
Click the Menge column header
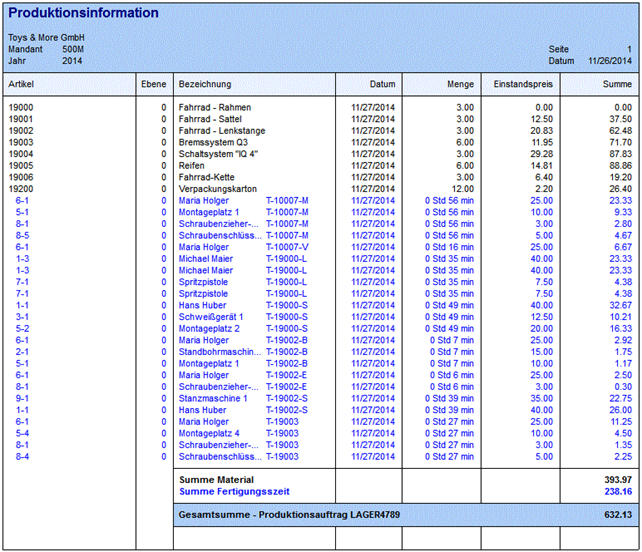[x=461, y=84]
